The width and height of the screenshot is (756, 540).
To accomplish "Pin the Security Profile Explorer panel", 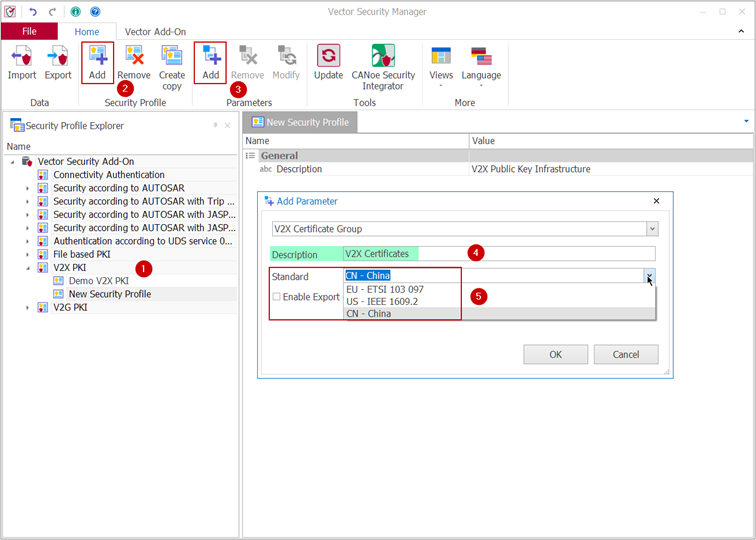I will [x=216, y=125].
